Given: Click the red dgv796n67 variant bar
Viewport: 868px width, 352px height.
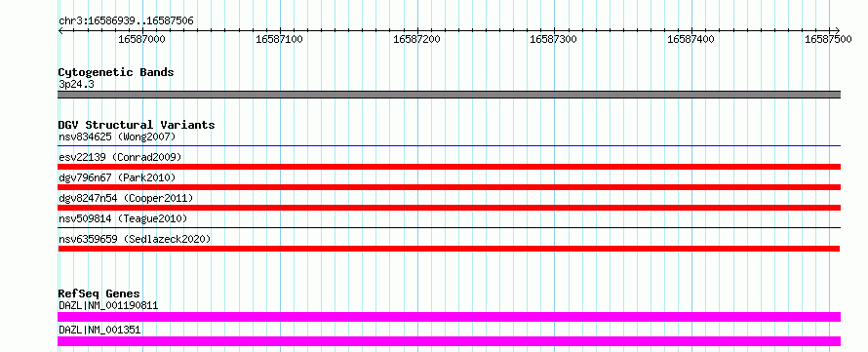Looking at the screenshot, I should [x=449, y=187].
